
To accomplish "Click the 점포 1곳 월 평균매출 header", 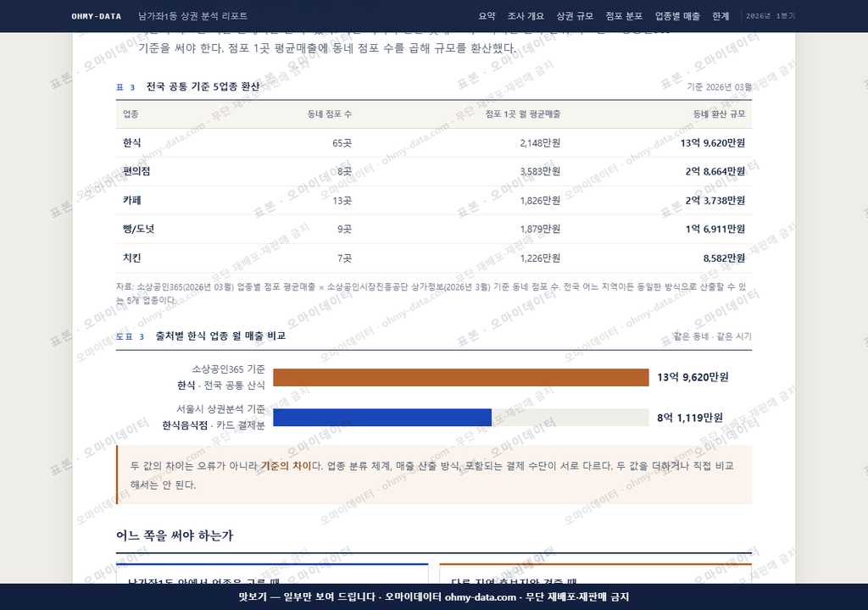I will coord(522,114).
